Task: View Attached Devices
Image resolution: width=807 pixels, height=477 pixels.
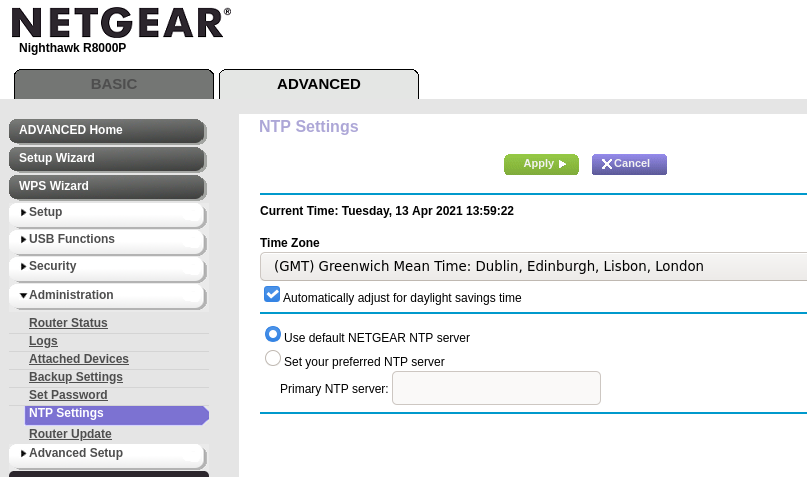Action: 79,359
